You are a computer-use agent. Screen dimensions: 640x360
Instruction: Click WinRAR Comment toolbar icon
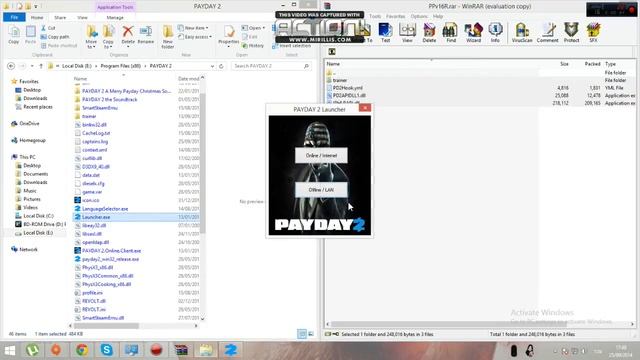point(547,33)
